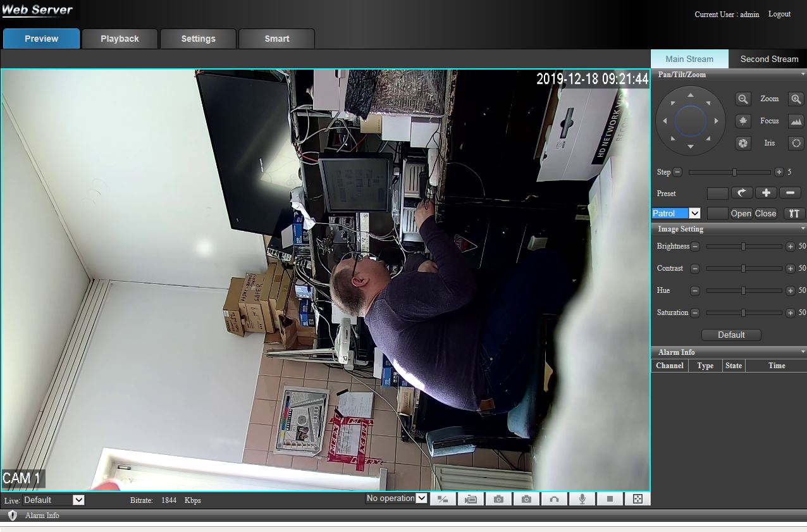Start recording with the camcorder icon
807x532 pixels.
[x=471, y=499]
